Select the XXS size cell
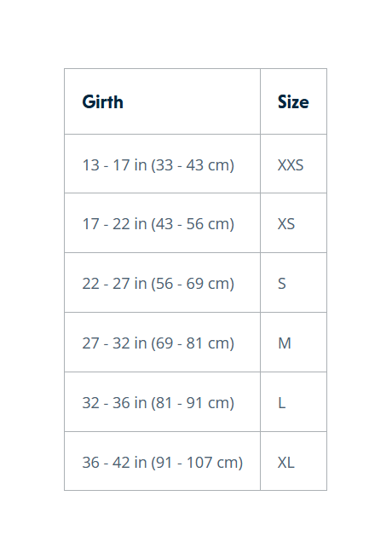The width and height of the screenshot is (392, 559). tap(294, 164)
